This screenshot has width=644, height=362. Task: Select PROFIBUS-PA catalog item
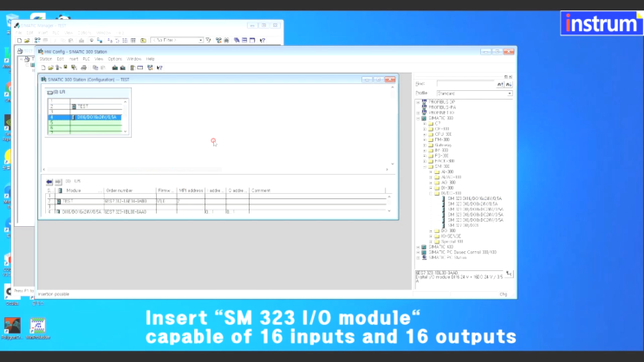[442, 107]
